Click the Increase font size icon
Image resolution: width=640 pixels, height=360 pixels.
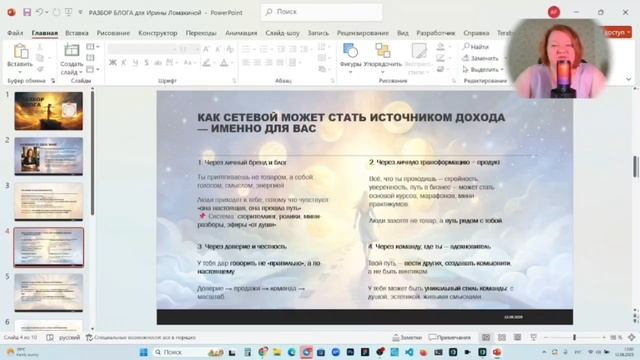(207, 49)
